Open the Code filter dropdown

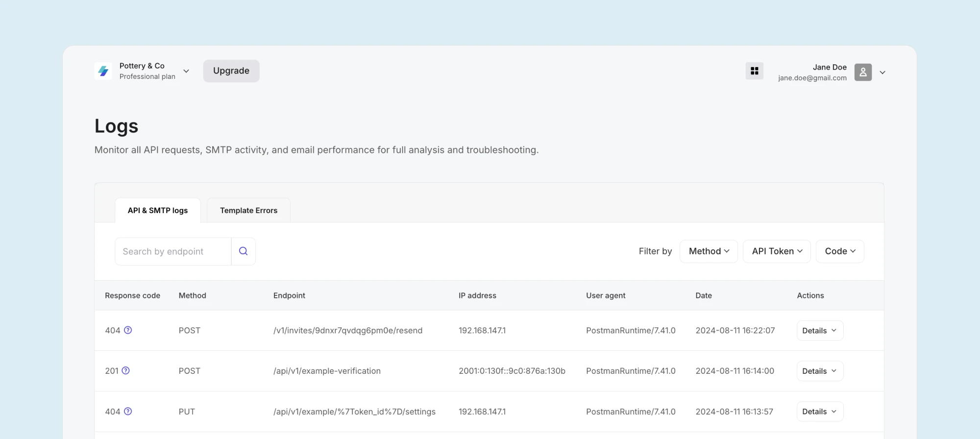pyautogui.click(x=840, y=251)
